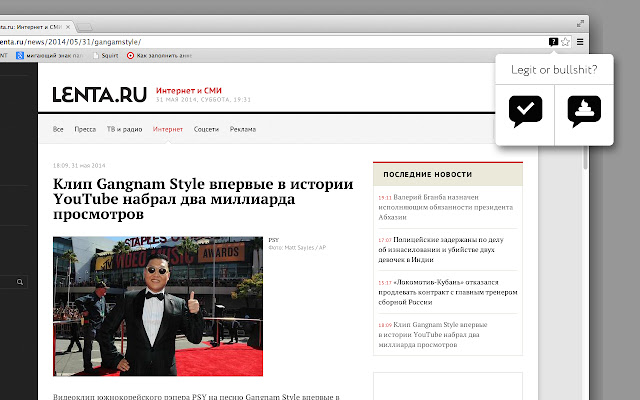Select the 'Все' navigation tab
This screenshot has height=400, width=640.
point(58,129)
